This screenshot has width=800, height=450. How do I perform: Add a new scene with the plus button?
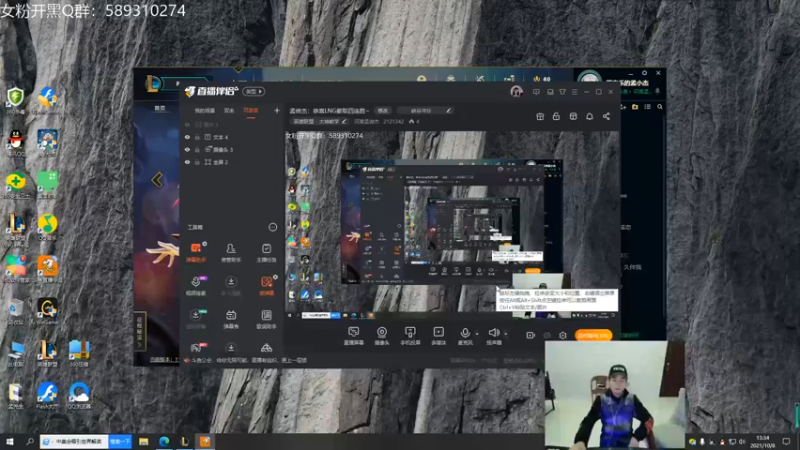(x=277, y=110)
